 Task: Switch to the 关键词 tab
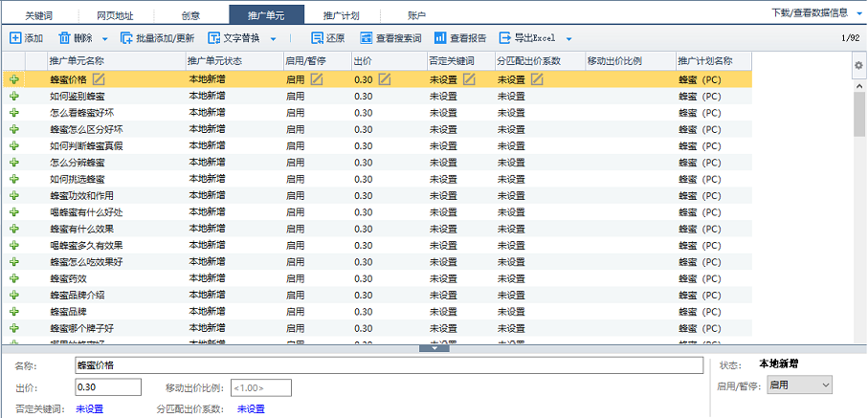(x=38, y=15)
